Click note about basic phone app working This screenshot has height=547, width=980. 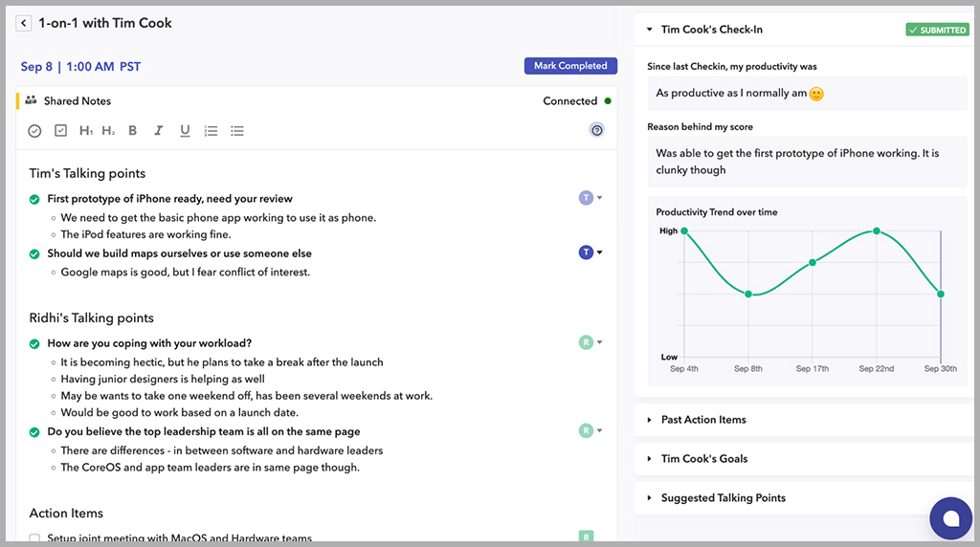point(218,218)
